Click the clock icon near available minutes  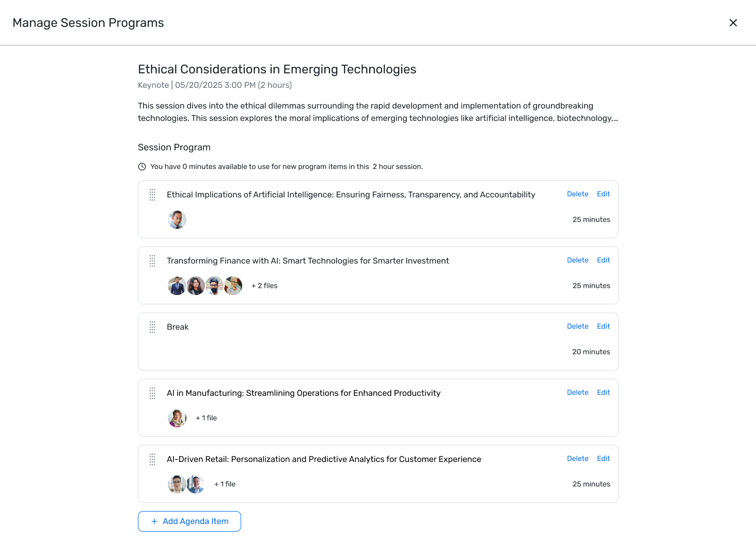pyautogui.click(x=142, y=166)
